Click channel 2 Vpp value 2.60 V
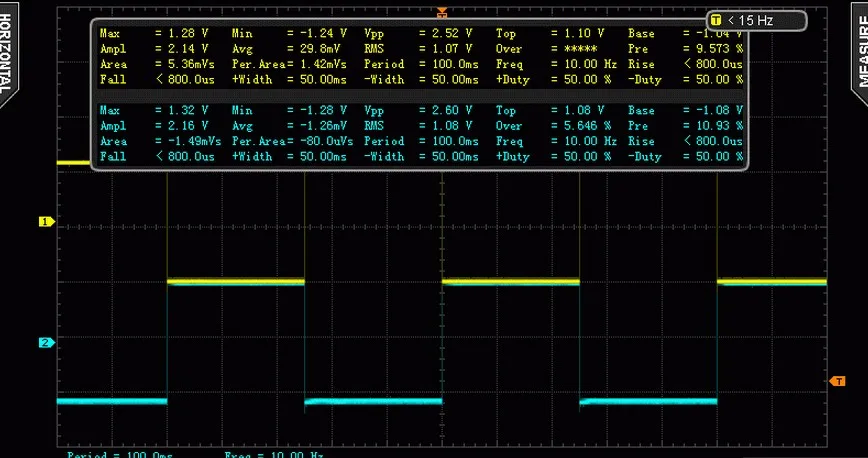The height and width of the screenshot is (458, 868). pyautogui.click(x=453, y=110)
